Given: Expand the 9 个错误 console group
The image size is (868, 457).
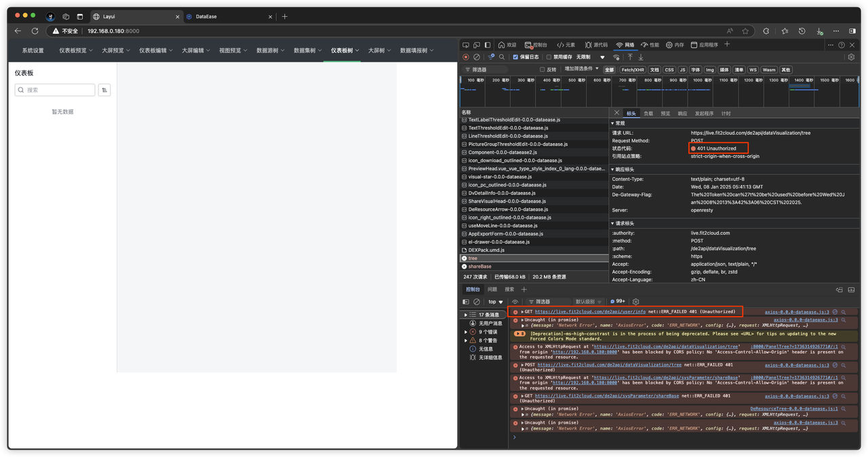Looking at the screenshot, I should [466, 332].
